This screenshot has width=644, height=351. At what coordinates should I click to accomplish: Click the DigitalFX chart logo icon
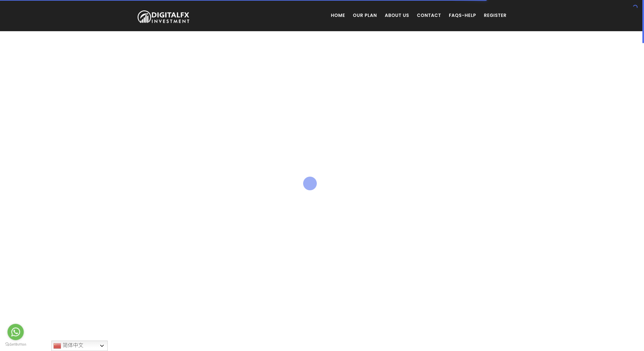point(144,17)
